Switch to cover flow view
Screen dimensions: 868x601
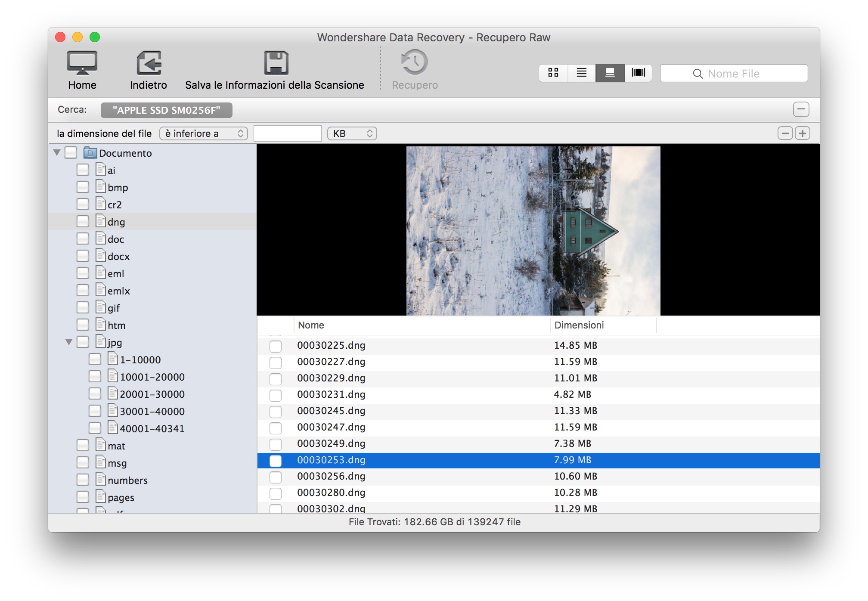pyautogui.click(x=638, y=73)
